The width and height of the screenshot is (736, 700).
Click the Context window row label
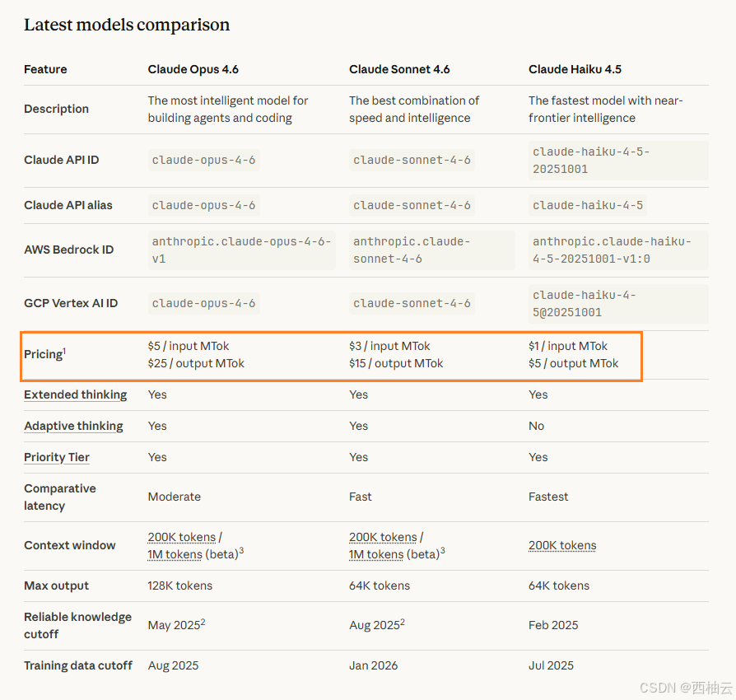pyautogui.click(x=70, y=545)
